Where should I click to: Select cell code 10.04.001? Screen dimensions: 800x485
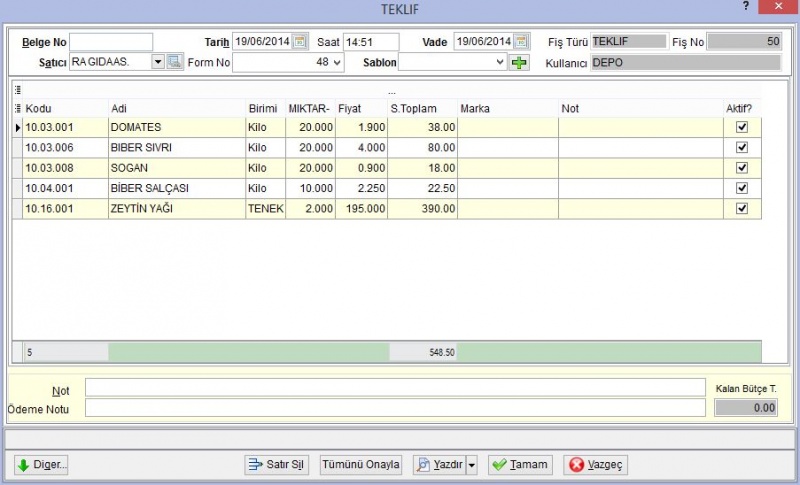[65, 188]
